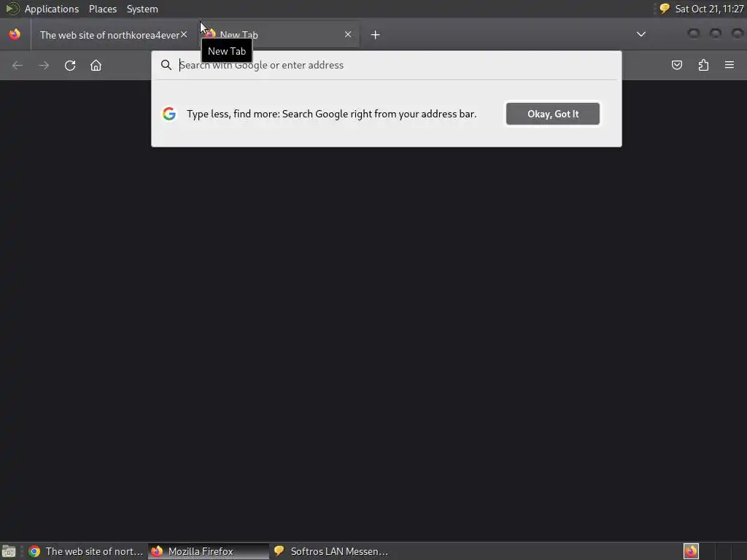Image resolution: width=747 pixels, height=560 pixels.
Task: Switch to Softros LAN Messenger taskbar window
Action: [330, 551]
